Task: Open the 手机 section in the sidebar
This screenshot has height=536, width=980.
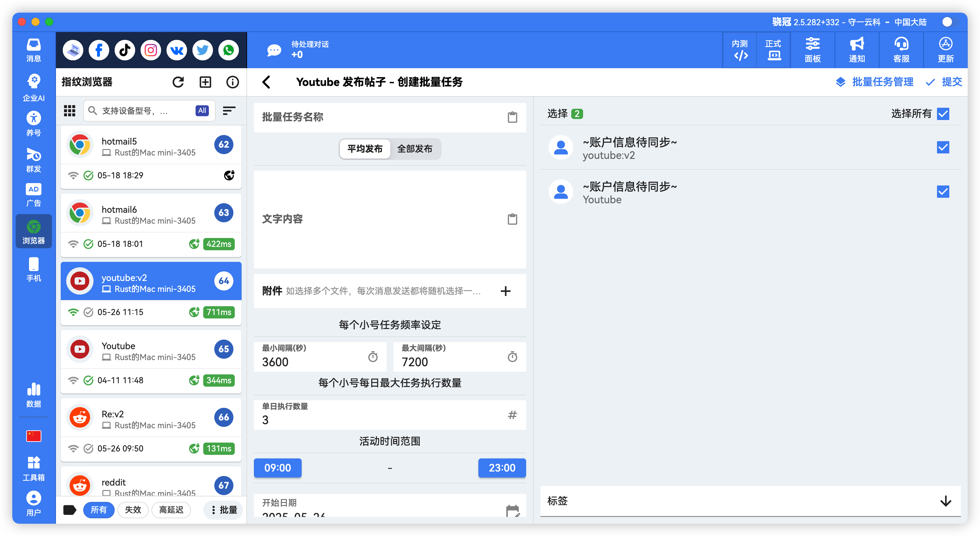Action: [33, 268]
